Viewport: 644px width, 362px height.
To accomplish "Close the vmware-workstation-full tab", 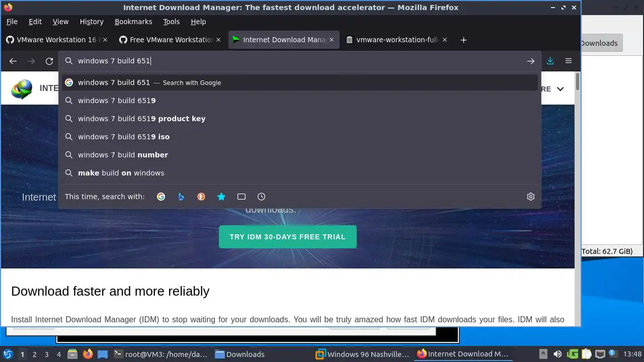I will [445, 40].
